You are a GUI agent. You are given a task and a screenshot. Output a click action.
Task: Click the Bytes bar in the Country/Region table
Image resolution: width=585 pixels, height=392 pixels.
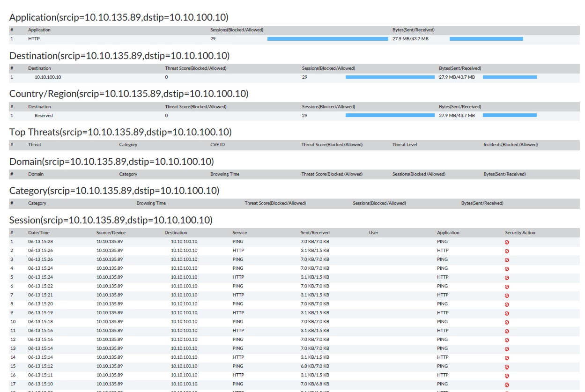[510, 115]
